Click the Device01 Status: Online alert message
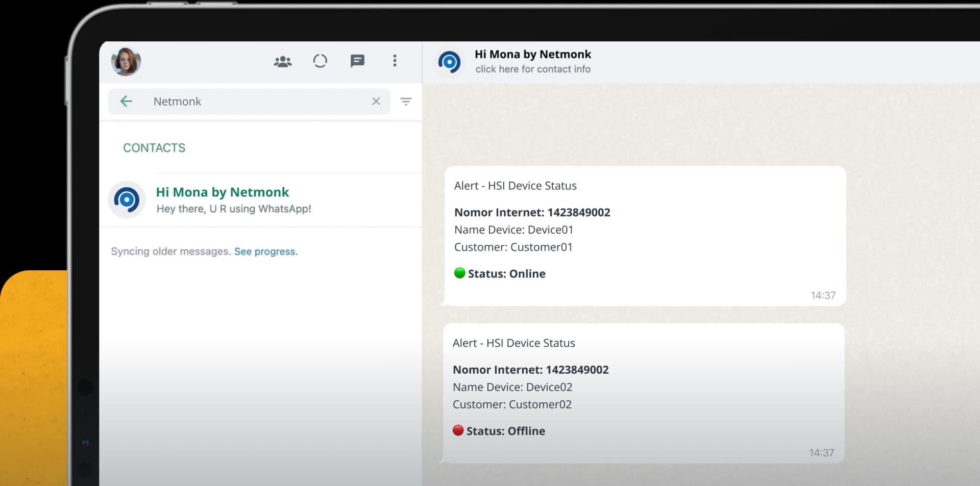This screenshot has width=980, height=486. click(644, 236)
